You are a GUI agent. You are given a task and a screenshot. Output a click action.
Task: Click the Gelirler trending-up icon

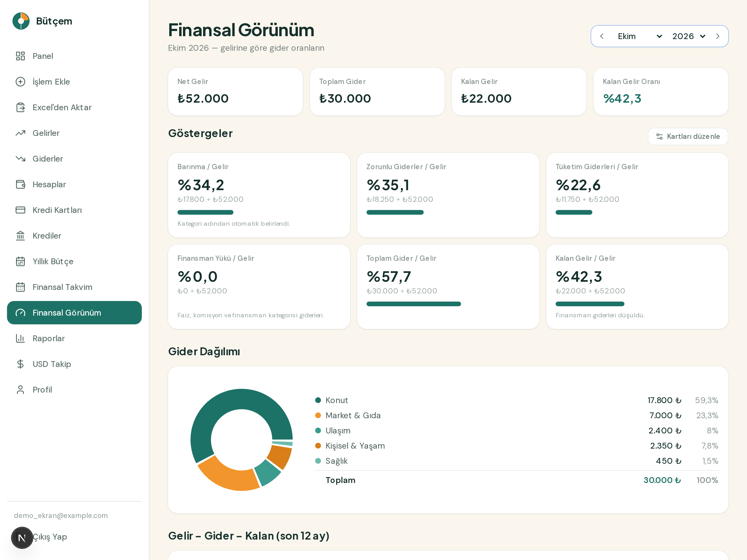point(20,133)
